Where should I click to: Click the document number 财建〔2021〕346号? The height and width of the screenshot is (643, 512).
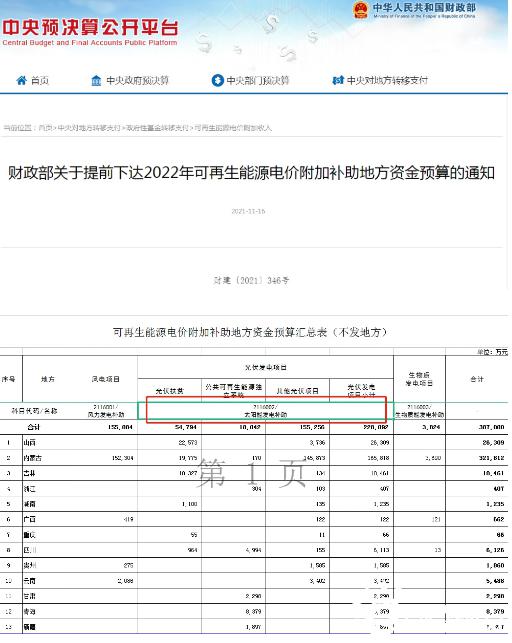251,280
